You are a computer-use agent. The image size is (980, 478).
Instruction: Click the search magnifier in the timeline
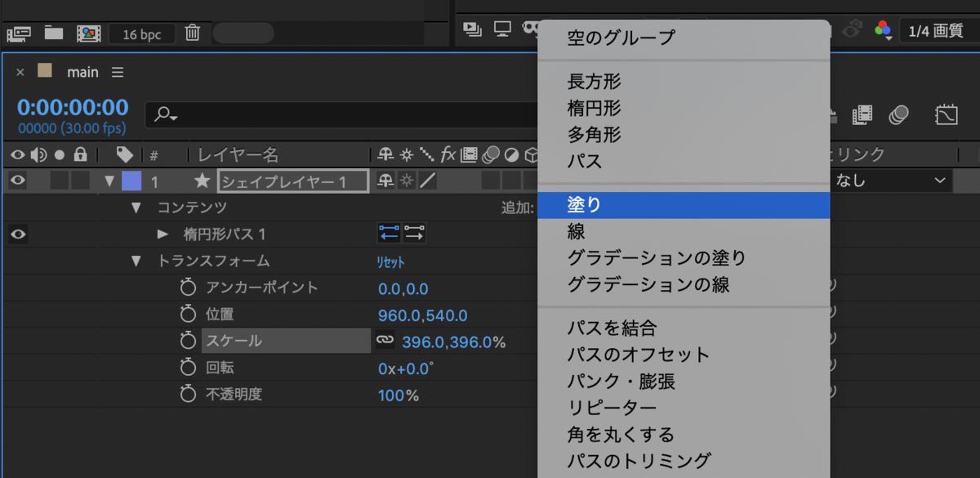pyautogui.click(x=163, y=114)
